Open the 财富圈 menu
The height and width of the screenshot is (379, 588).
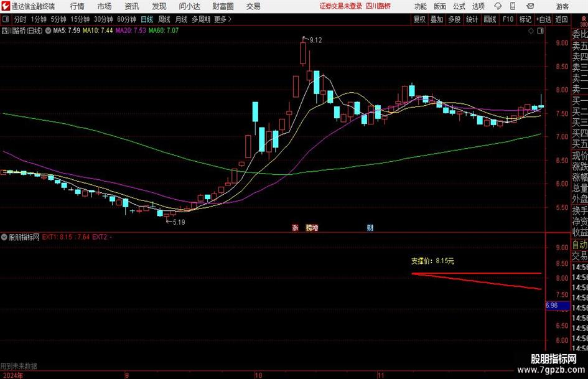[x=223, y=6]
